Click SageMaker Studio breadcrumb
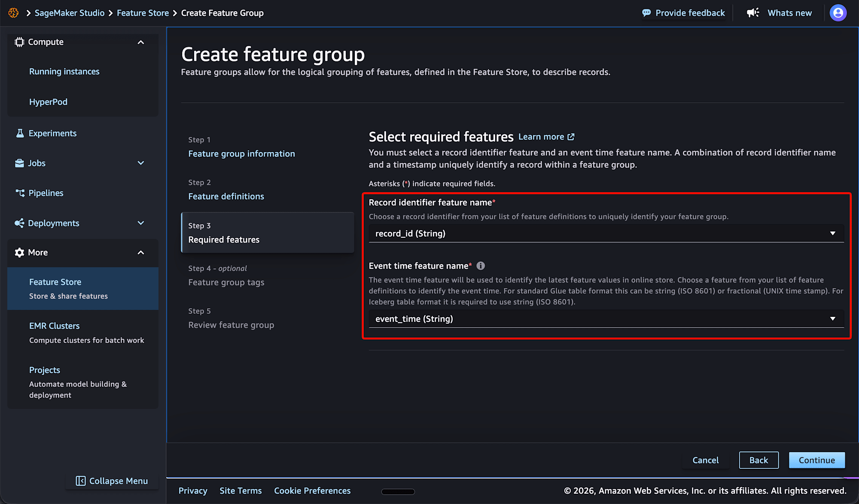This screenshot has width=859, height=504. [x=70, y=13]
